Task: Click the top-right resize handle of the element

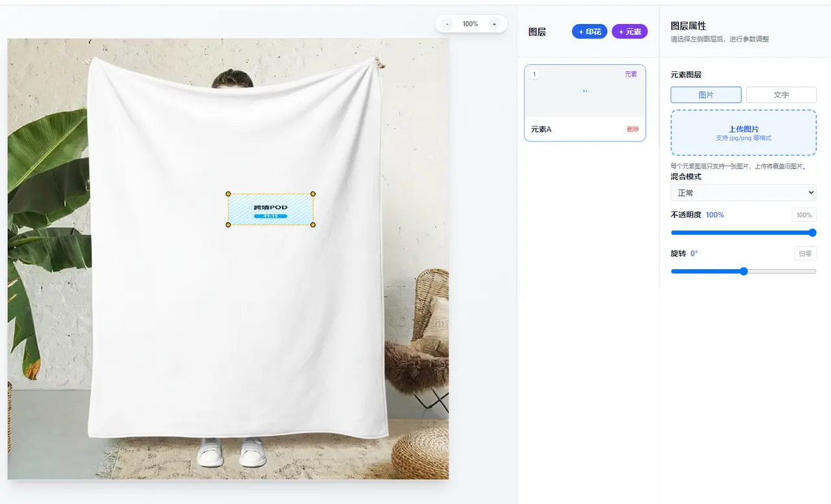Action: 313,194
